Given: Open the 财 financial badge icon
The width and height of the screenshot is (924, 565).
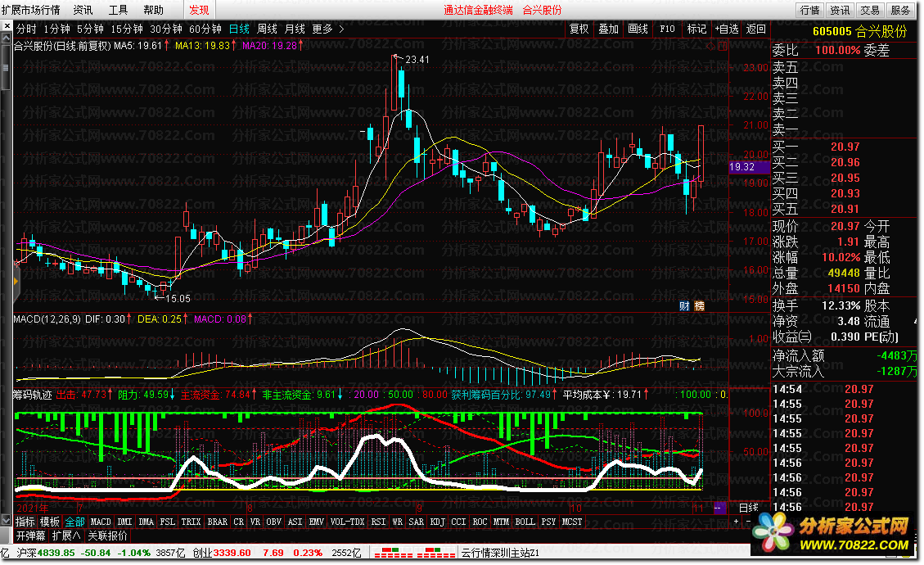Looking at the screenshot, I should pos(684,305).
